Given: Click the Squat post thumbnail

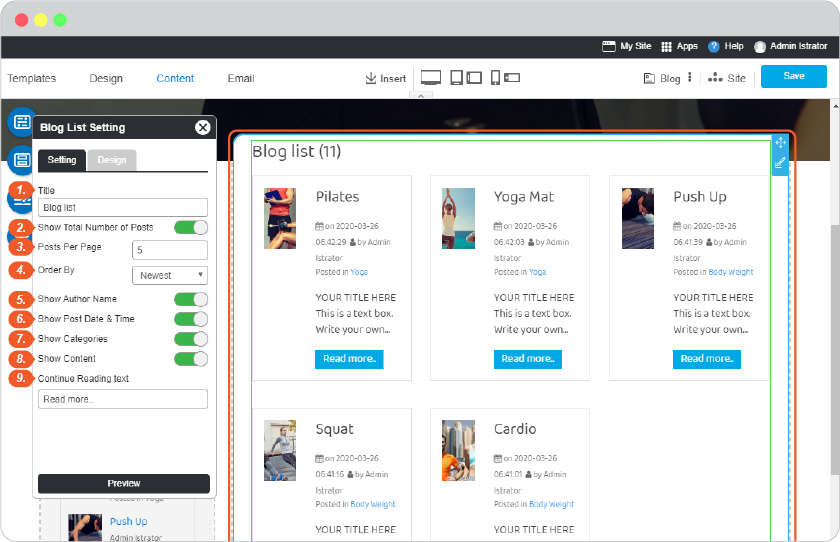Looking at the screenshot, I should (x=280, y=450).
